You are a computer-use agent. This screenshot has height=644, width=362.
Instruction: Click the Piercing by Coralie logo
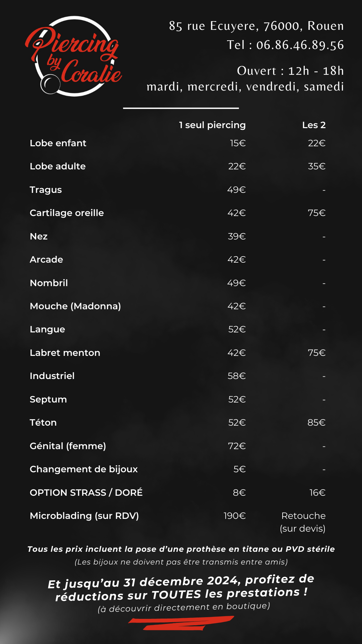(74, 57)
